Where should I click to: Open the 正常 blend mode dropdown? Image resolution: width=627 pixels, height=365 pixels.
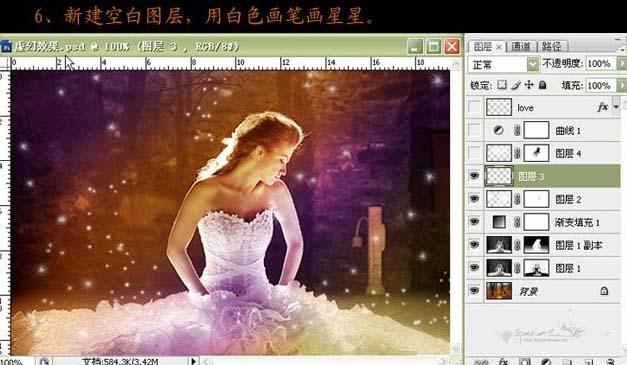(533, 64)
